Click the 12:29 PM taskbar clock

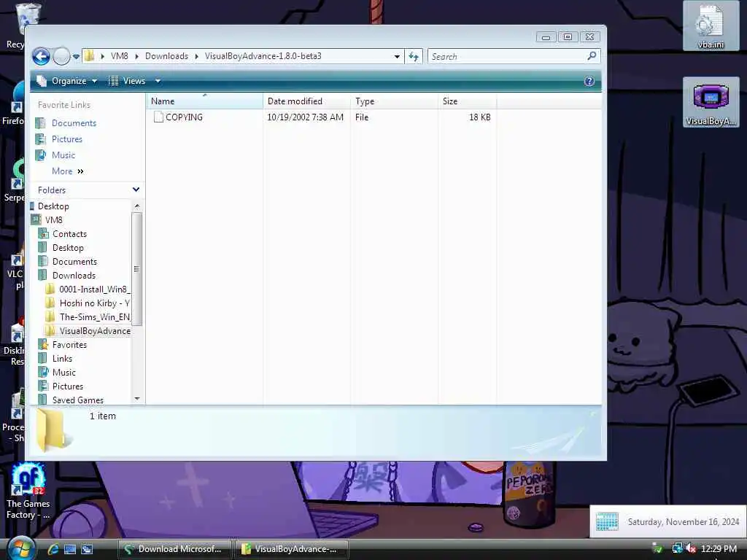(719, 549)
